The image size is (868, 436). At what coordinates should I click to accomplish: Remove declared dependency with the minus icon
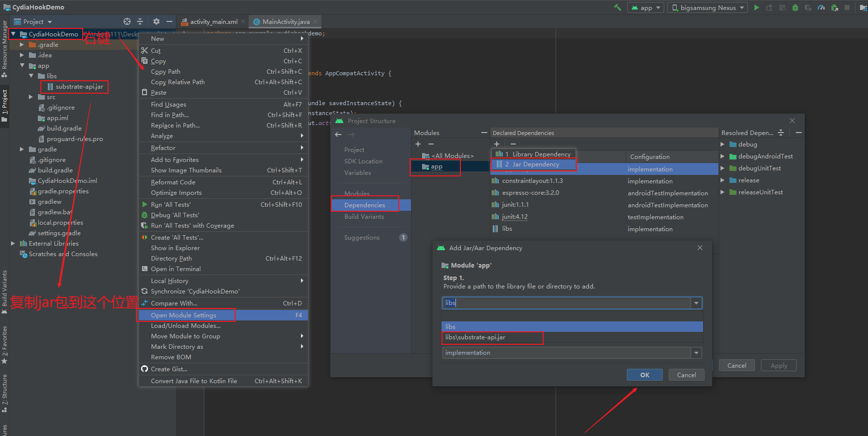pyautogui.click(x=513, y=144)
